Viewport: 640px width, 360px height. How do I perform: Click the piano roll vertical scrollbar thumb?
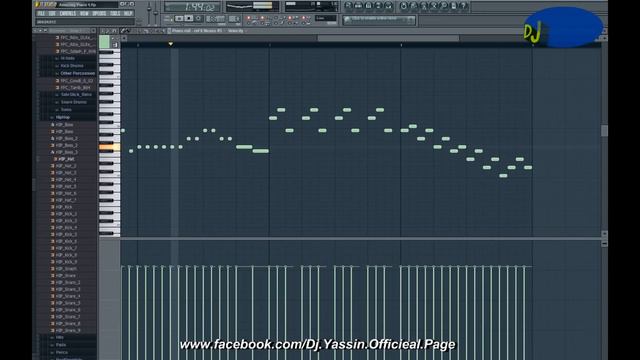pyautogui.click(x=604, y=131)
